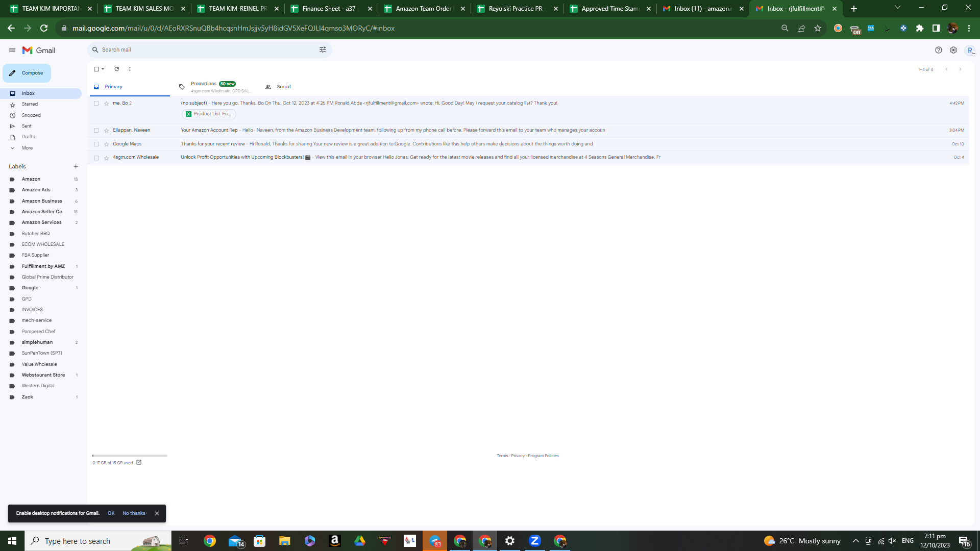Image resolution: width=980 pixels, height=551 pixels.
Task: Open the search options filter icon
Action: pos(323,49)
